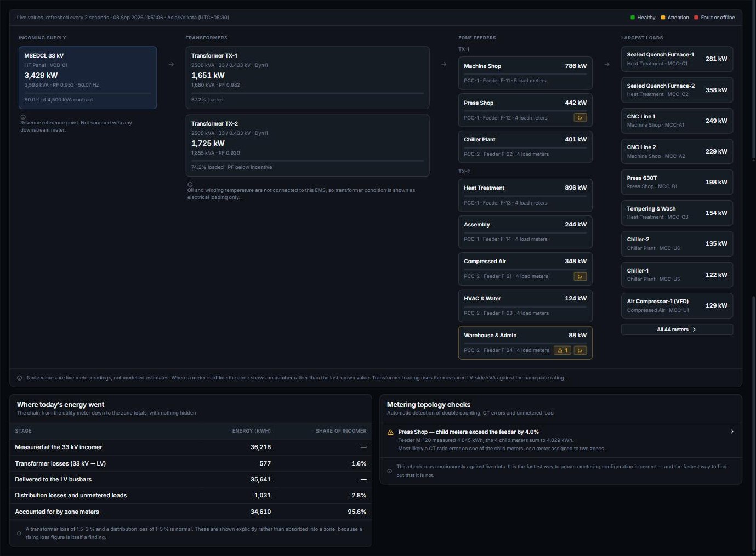756x556 pixels.
Task: Click 'Metering topology checks' heading
Action: [x=429, y=405]
